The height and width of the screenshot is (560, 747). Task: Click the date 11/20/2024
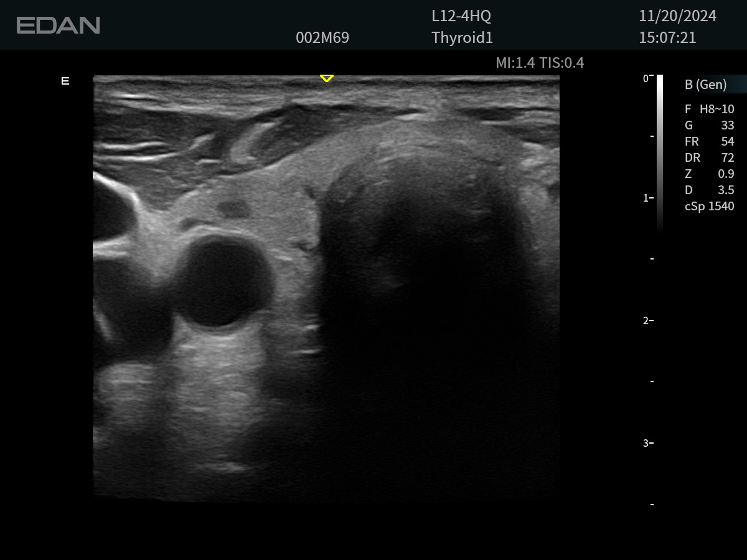(x=677, y=16)
